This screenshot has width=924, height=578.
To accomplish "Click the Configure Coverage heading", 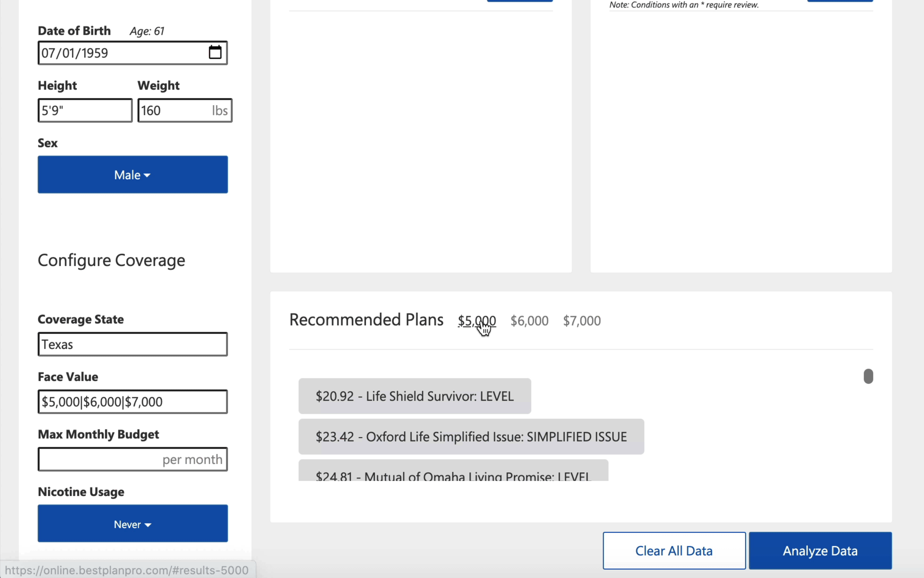I will pyautogui.click(x=111, y=261).
